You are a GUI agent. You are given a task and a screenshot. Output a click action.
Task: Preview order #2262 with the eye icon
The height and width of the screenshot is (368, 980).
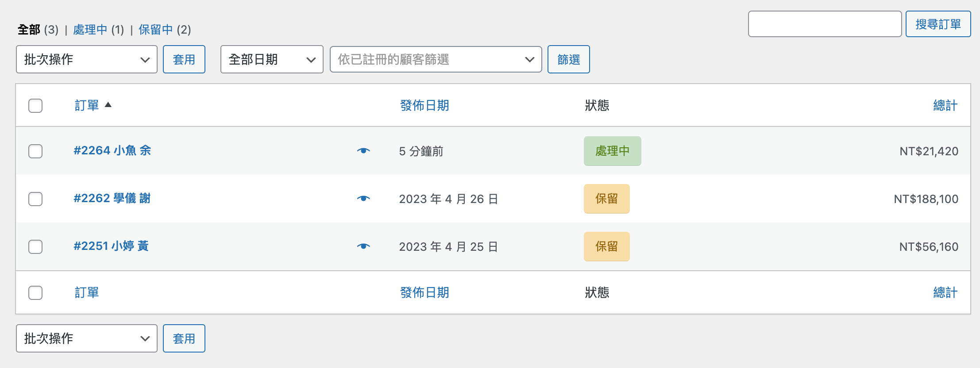pos(363,199)
